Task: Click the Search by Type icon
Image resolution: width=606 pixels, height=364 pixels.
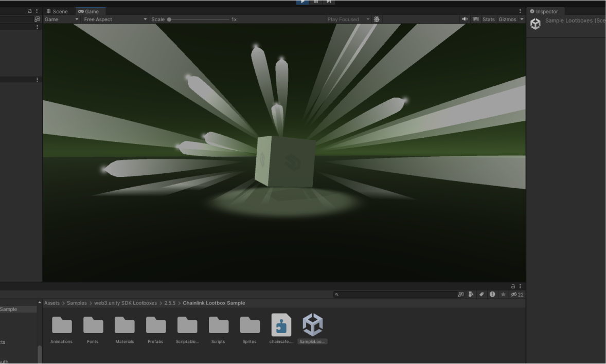Action: [471, 295]
